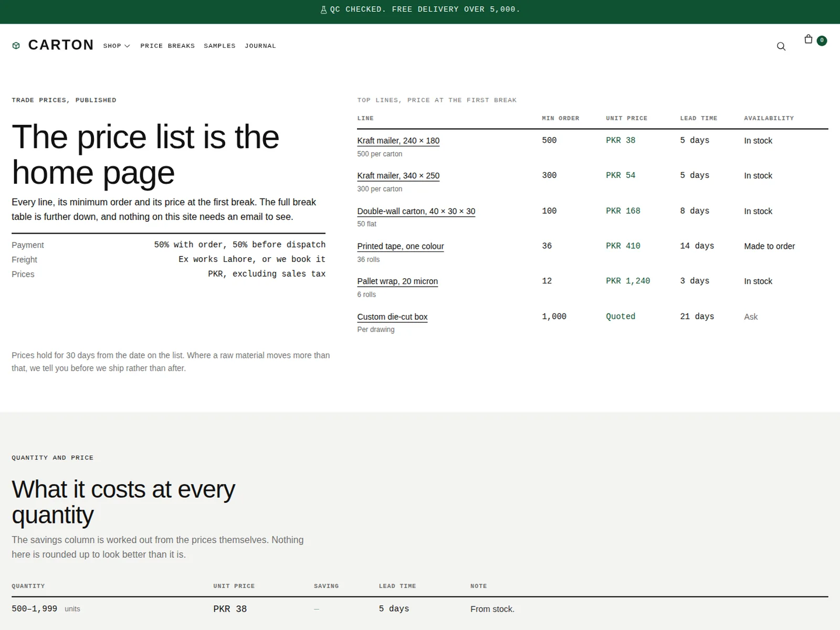Screen dimensions: 840x630
Task: Click 'PKR, excluding sales tax' text
Action: point(267,274)
